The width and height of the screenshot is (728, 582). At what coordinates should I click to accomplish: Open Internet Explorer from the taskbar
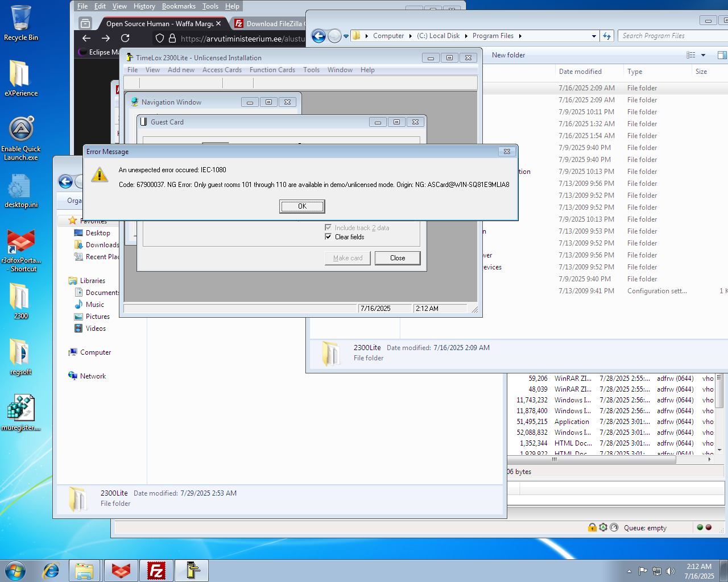coord(51,570)
